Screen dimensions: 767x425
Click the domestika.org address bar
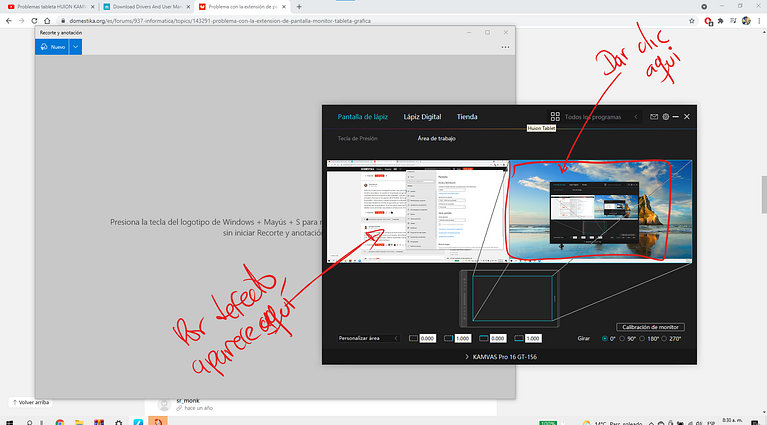(372, 21)
